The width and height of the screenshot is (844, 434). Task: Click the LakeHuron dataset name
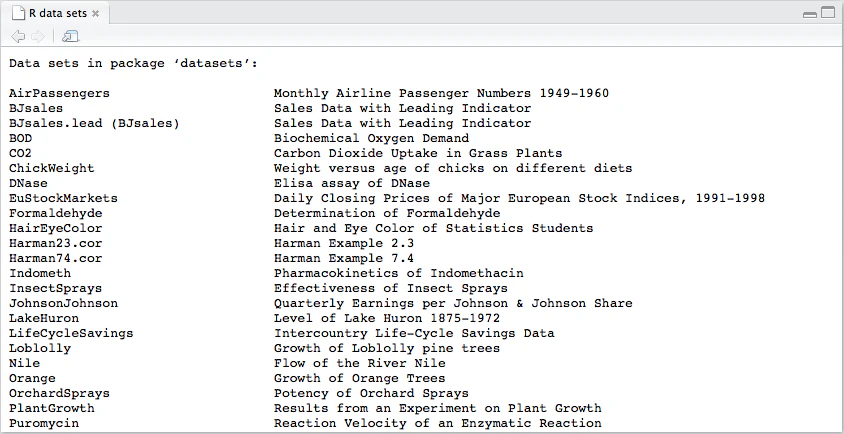click(44, 318)
